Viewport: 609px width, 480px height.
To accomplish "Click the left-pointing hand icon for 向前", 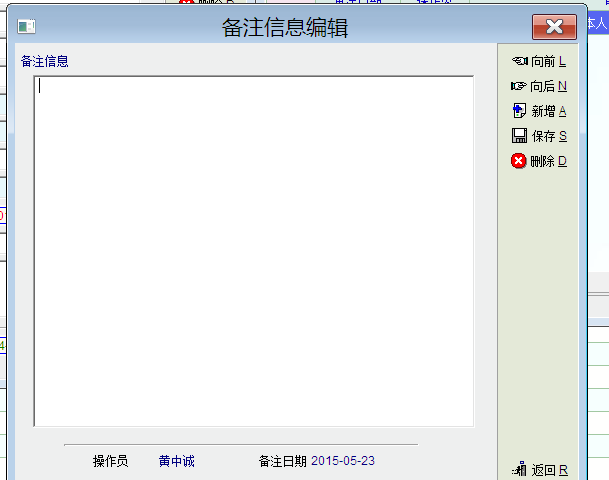I will point(519,61).
